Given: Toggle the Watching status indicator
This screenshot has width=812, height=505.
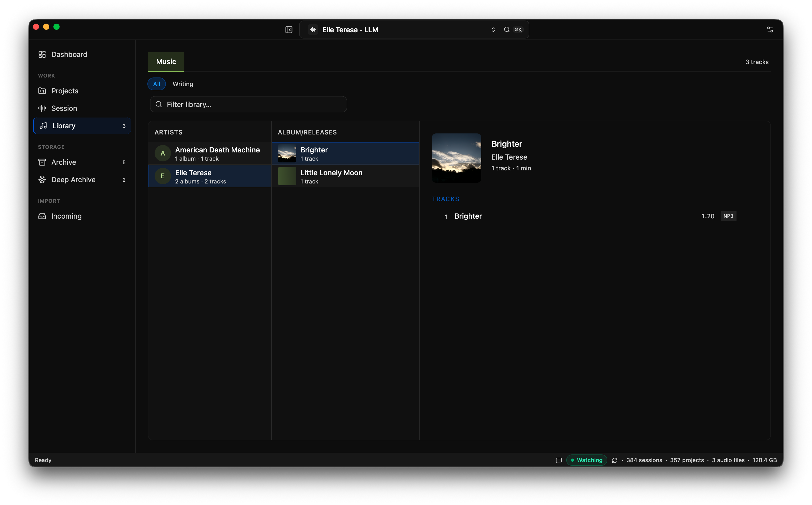Looking at the screenshot, I should tap(587, 460).
